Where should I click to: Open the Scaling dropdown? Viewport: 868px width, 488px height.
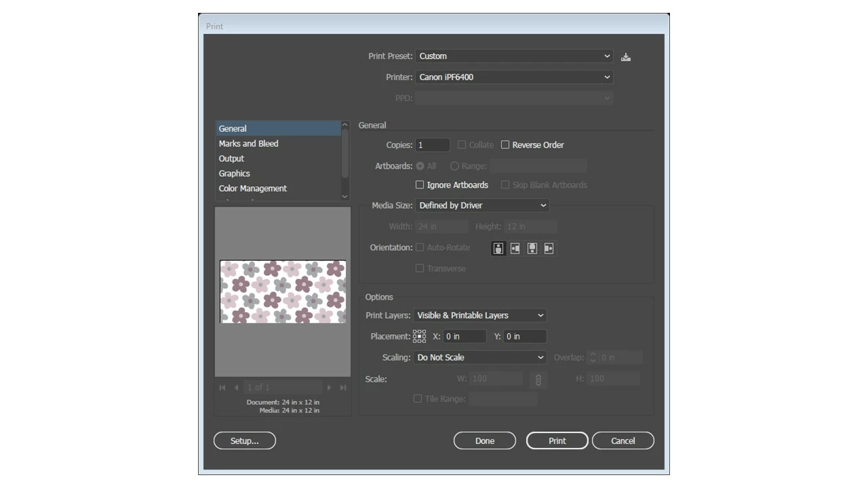click(x=480, y=357)
